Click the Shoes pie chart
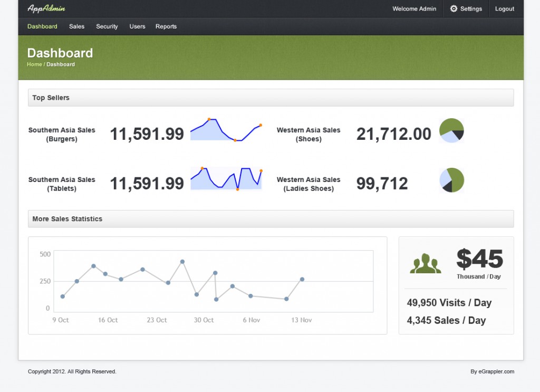This screenshot has height=392, width=540. pyautogui.click(x=451, y=130)
